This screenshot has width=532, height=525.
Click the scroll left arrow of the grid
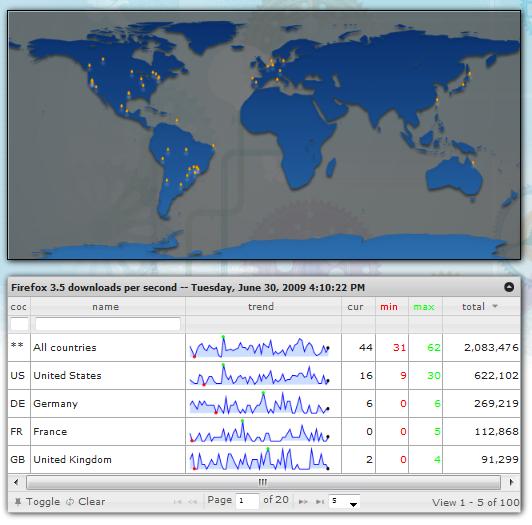point(16,482)
